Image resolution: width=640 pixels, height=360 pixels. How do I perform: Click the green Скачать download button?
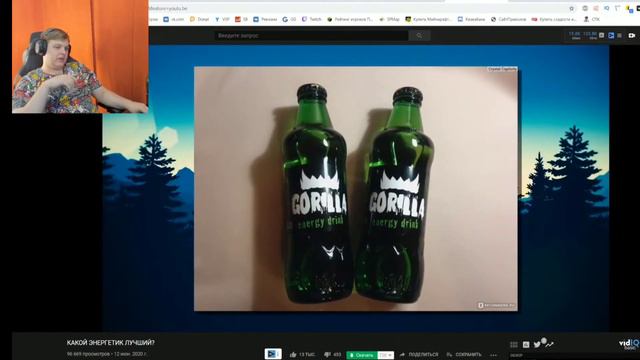[362, 355]
